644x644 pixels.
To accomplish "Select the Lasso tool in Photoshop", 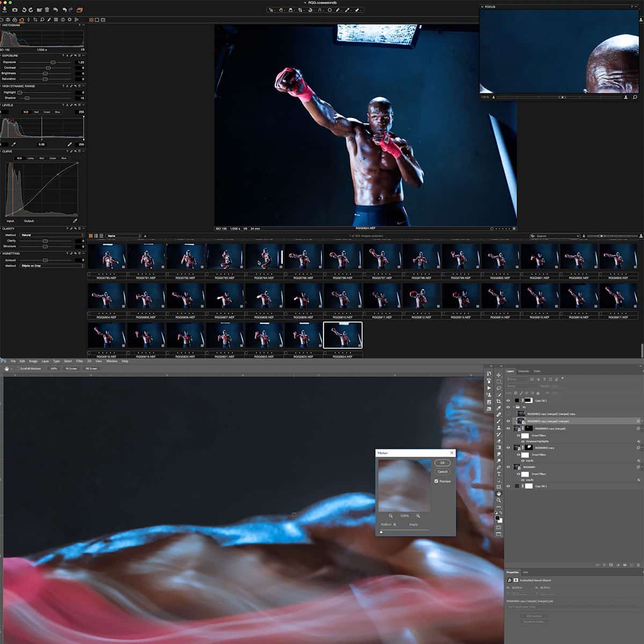I will (499, 388).
